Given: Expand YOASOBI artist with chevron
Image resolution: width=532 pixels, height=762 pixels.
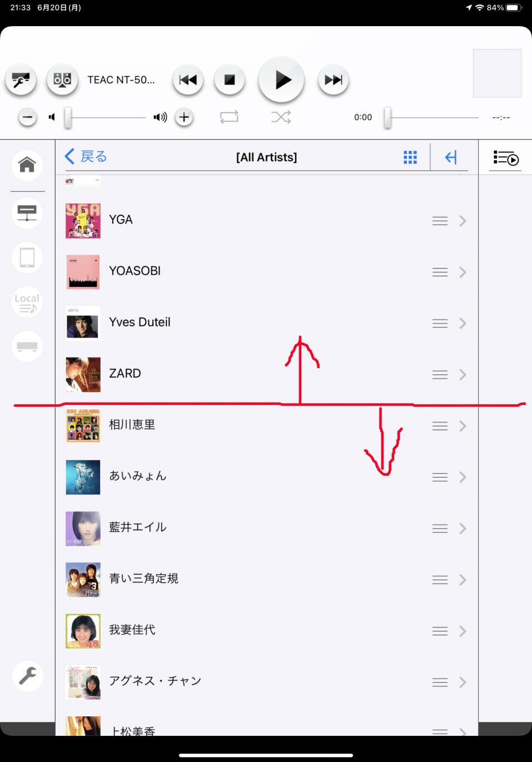Looking at the screenshot, I should tap(463, 272).
